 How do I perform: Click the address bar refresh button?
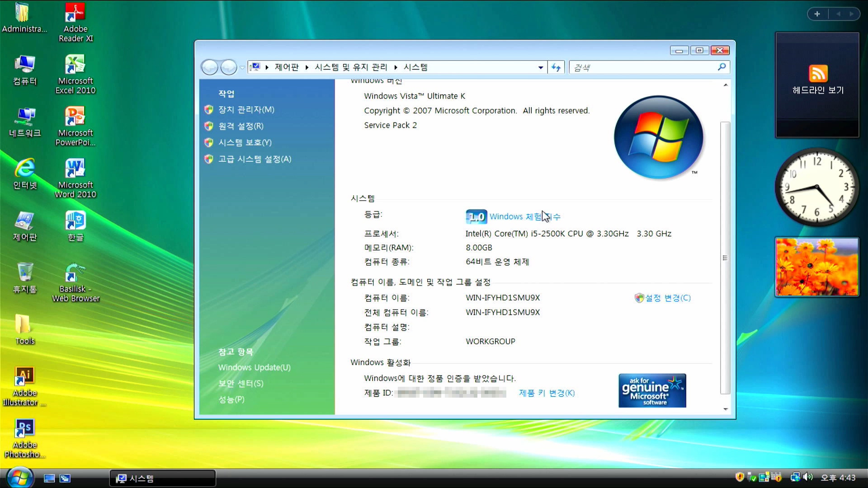[x=556, y=67]
